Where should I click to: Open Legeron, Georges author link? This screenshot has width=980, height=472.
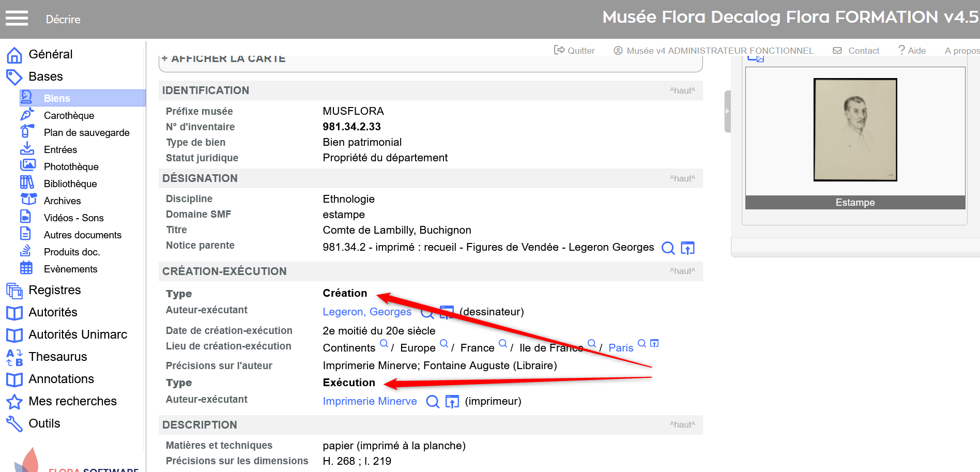click(367, 312)
